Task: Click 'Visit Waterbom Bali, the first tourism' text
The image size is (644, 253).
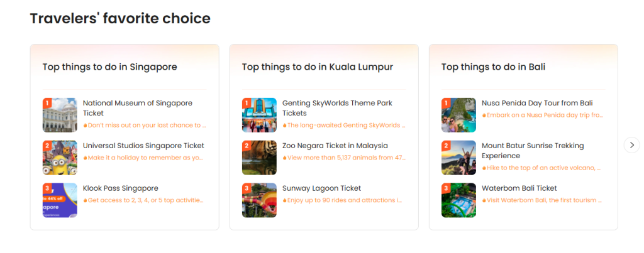Action: [541, 200]
